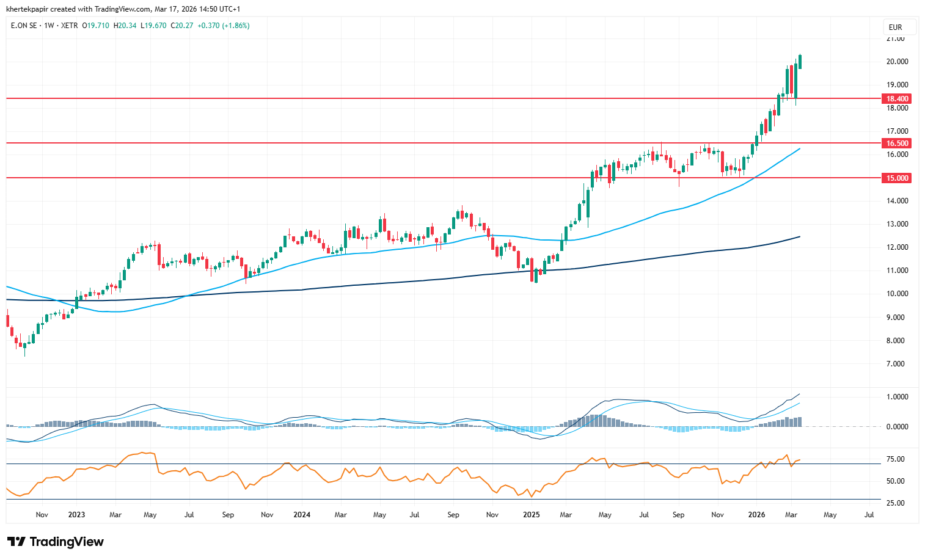Click the 0.0000 MACD axis label
925x560 pixels.
click(897, 427)
